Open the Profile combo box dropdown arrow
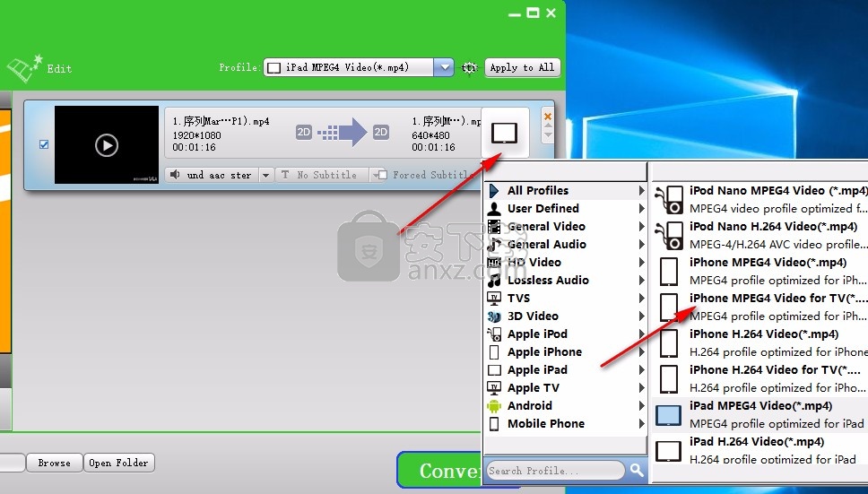Viewport: 868px width, 494px height. [x=444, y=67]
